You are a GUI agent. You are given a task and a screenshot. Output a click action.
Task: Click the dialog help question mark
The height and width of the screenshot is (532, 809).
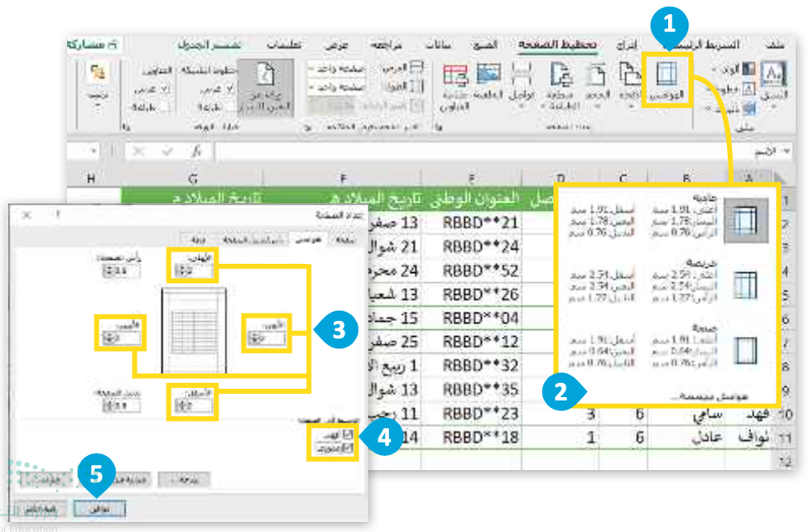58,214
